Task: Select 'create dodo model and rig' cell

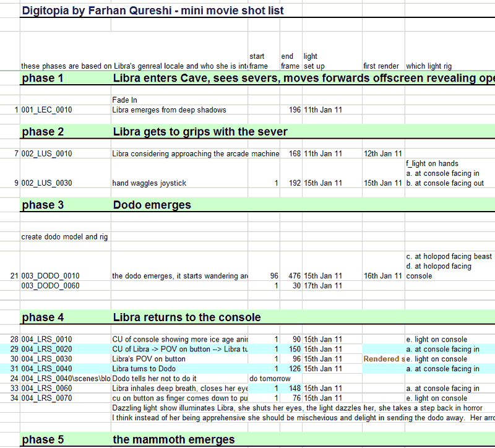Action: pos(64,237)
